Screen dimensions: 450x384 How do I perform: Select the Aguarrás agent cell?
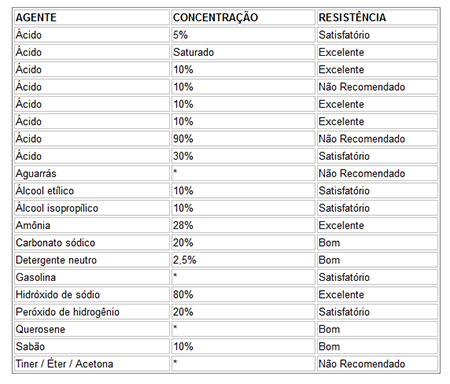click(x=92, y=173)
